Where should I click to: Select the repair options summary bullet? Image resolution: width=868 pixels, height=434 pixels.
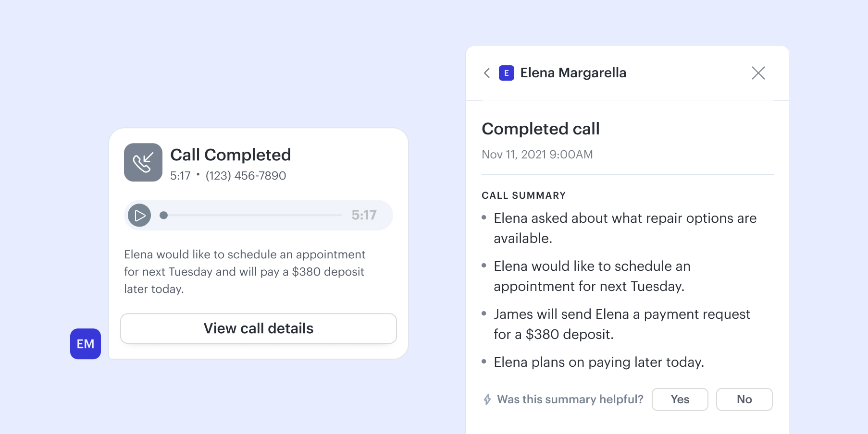[x=624, y=228]
